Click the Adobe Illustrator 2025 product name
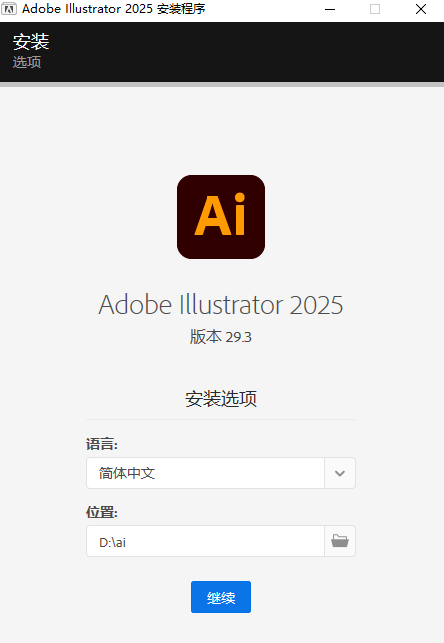444x643 pixels. pos(221,305)
